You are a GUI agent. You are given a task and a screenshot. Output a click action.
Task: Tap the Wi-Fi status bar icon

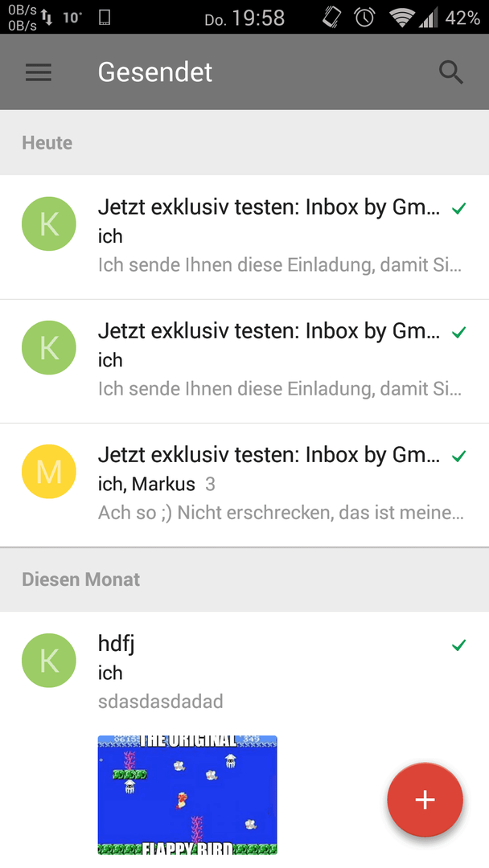402,18
